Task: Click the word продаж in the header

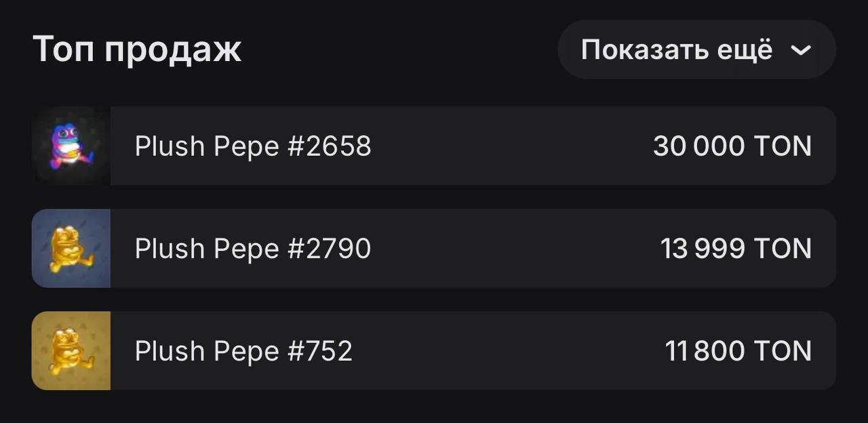Action: (x=172, y=50)
